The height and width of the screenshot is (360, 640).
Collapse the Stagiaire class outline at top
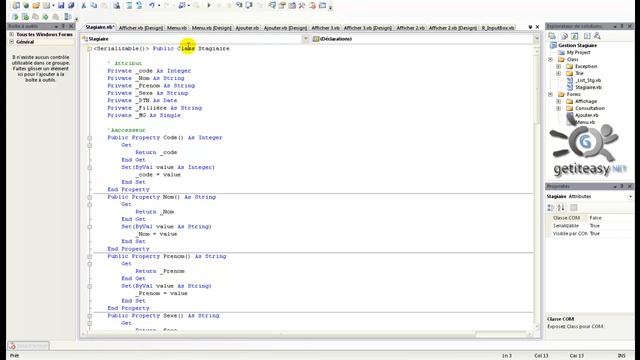[x=89, y=49]
